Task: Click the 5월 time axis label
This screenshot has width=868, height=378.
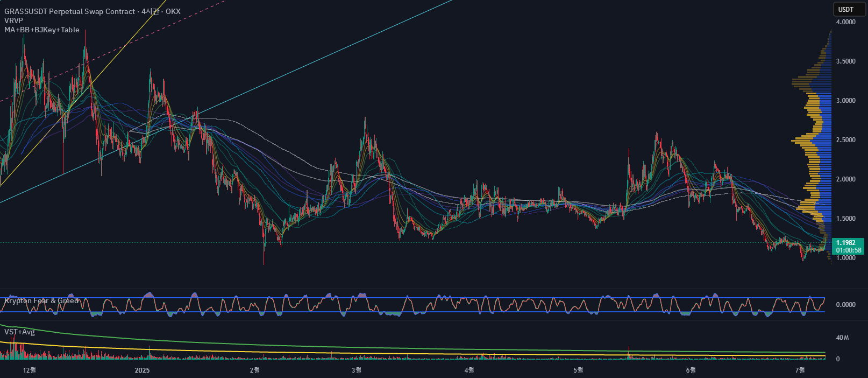Action: tap(578, 370)
